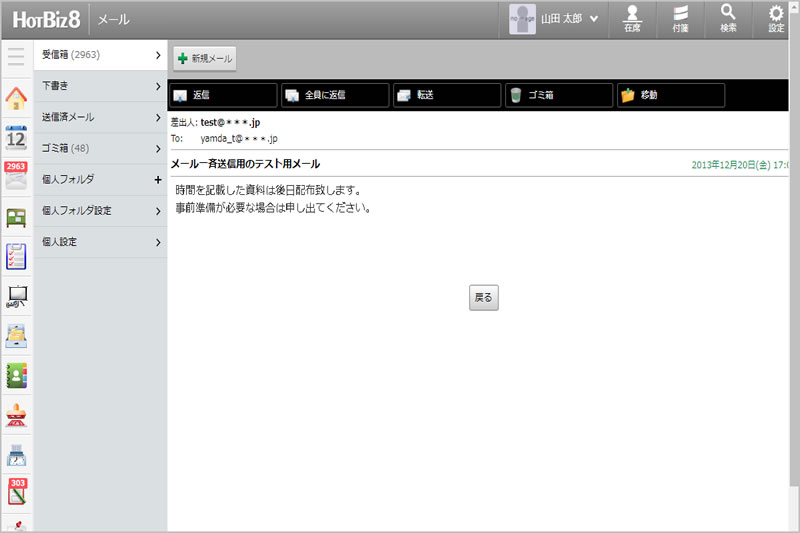Click the 検索 search magnifier icon

click(728, 19)
